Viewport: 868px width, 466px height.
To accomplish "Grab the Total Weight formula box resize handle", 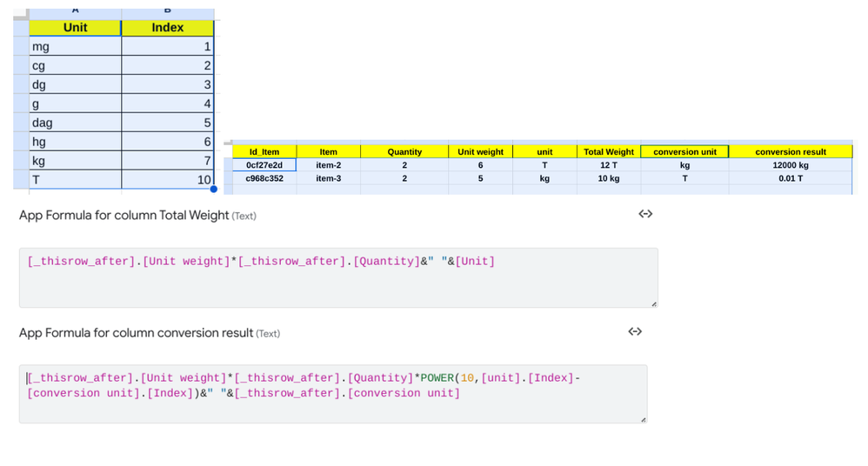I will click(654, 303).
